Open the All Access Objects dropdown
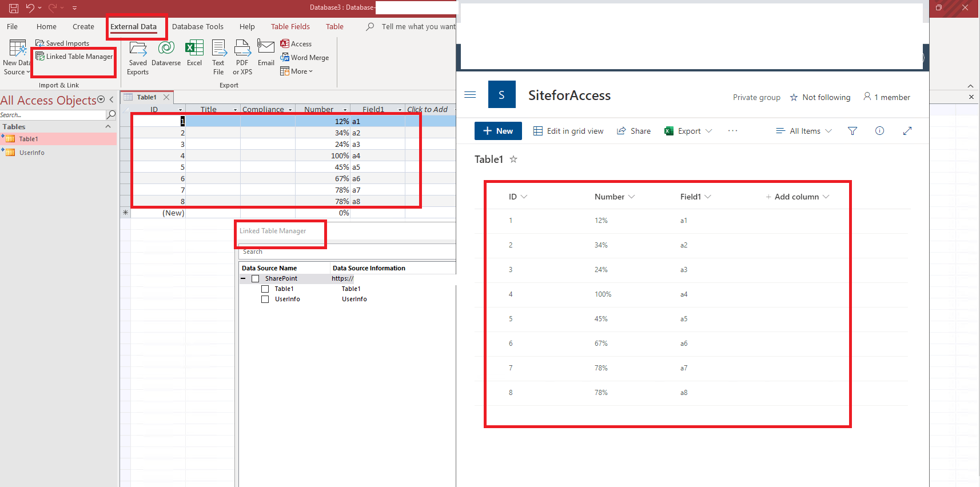The image size is (980, 487). pos(101,99)
